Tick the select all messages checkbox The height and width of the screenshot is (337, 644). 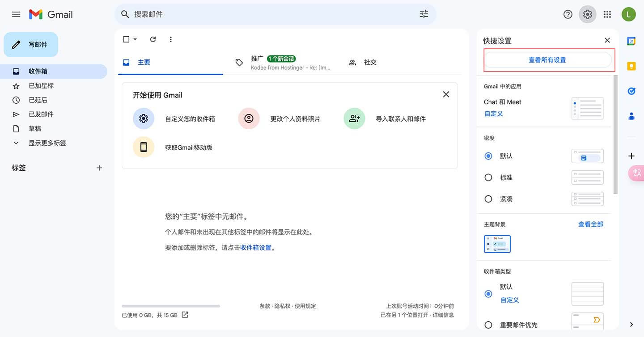126,39
